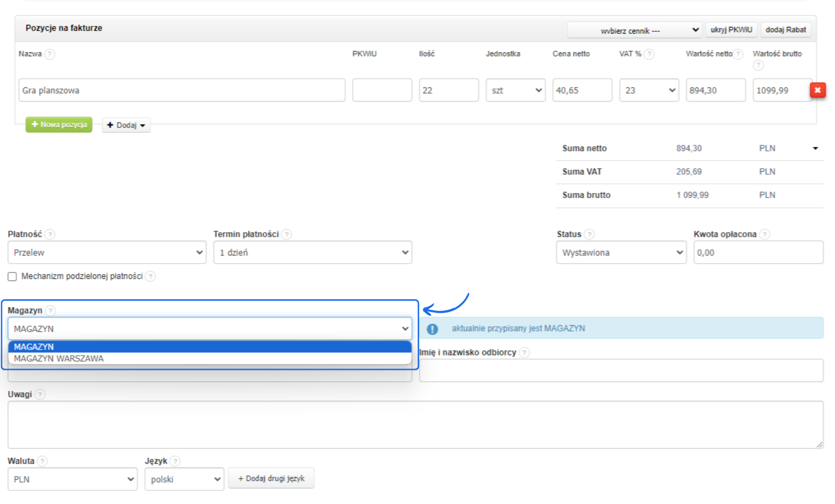Click help icon next to Kwota opłacona
Viewport: 835px width, 504px height.
click(x=764, y=234)
